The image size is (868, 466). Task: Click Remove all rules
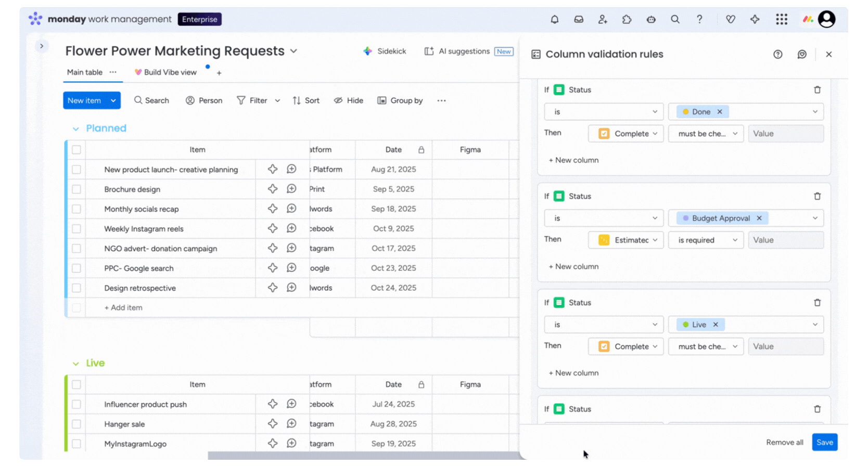[x=784, y=442]
